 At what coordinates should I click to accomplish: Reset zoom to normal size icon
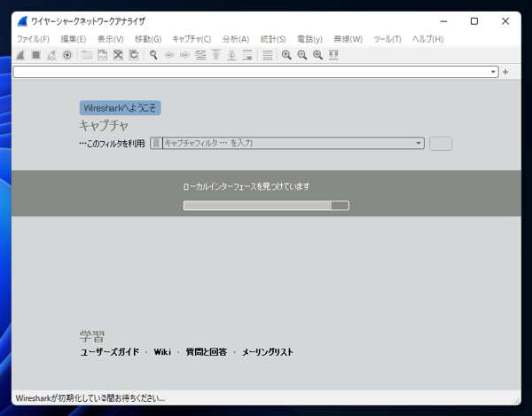[x=318, y=55]
